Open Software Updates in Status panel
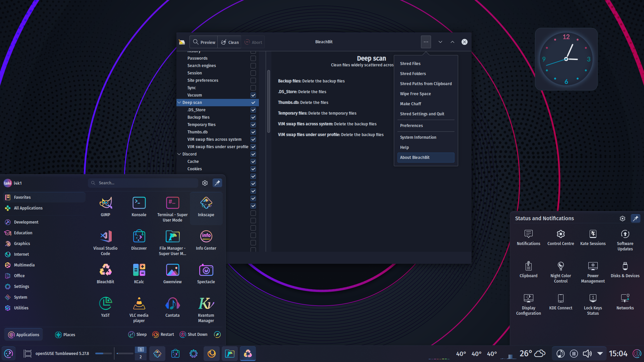Viewport: 644px width, 362px height. pos(625,240)
